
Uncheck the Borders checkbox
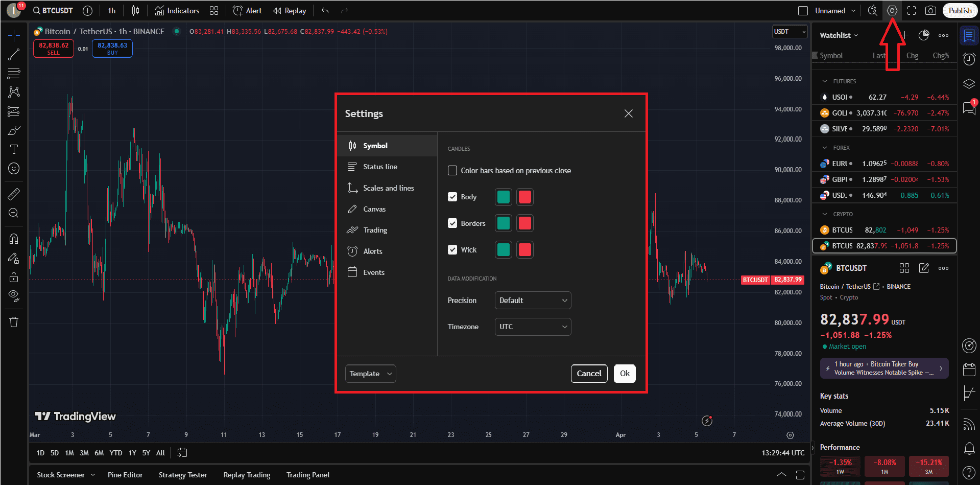pyautogui.click(x=452, y=223)
